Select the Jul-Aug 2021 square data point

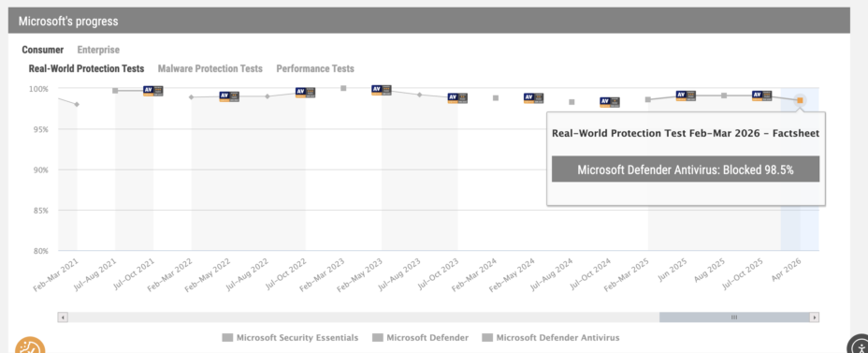click(x=115, y=90)
